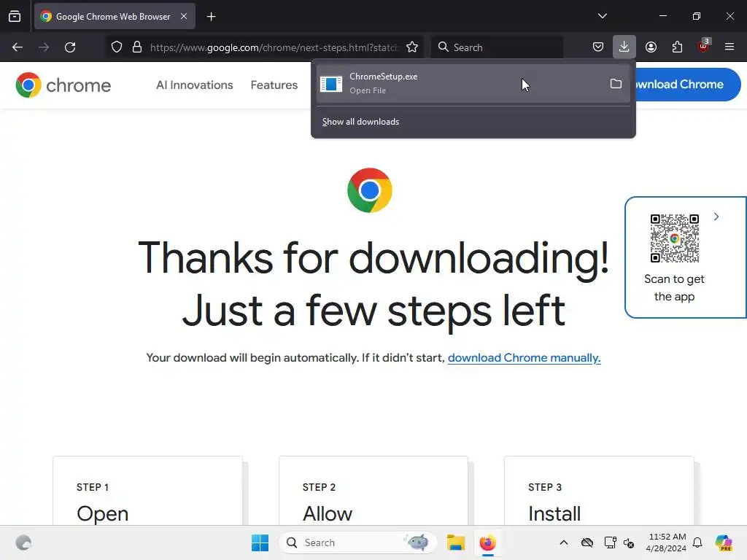Go back to previous page
Screen dimensions: 747x560
18,47
